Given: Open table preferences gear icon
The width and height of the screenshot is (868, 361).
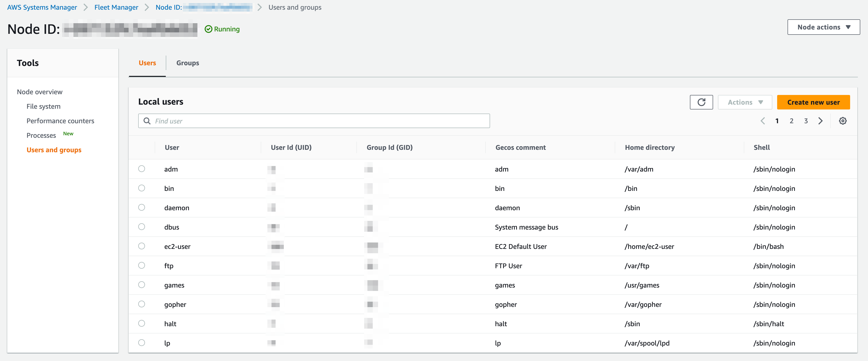Looking at the screenshot, I should [x=842, y=121].
